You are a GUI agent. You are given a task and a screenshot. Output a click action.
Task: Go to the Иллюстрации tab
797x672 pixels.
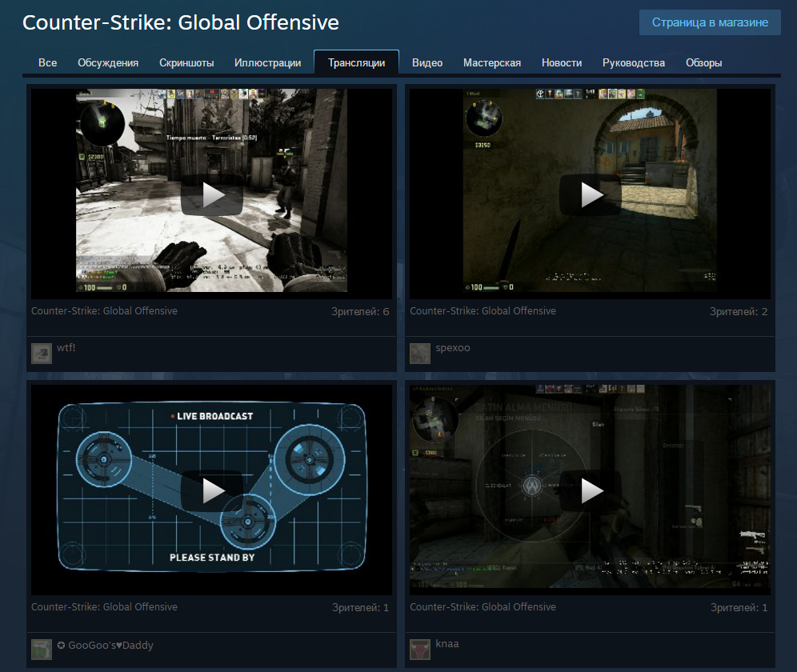pos(267,62)
